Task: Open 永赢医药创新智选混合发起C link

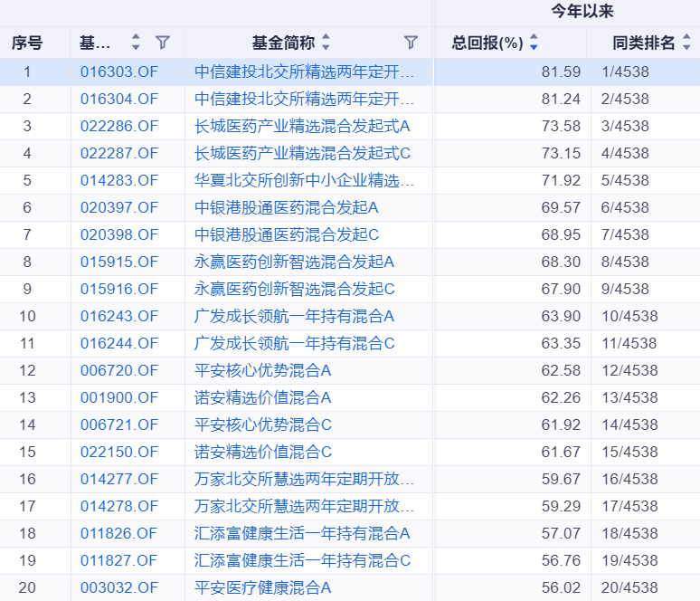Action: click(294, 289)
